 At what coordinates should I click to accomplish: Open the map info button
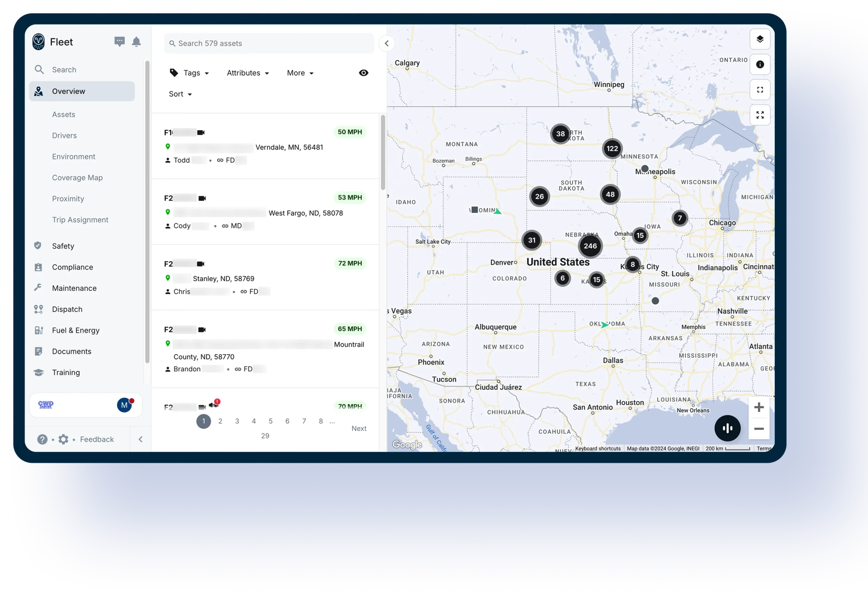pos(760,65)
